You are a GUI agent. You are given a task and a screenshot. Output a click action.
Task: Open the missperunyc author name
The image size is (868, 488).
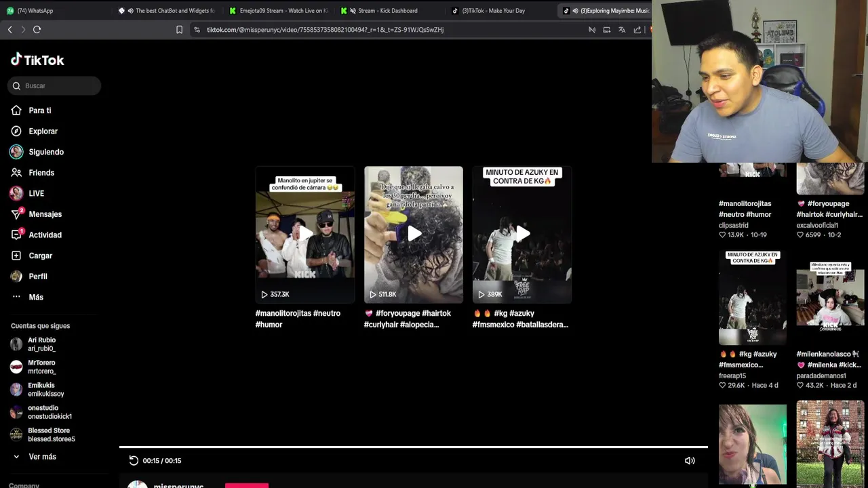[x=178, y=485]
